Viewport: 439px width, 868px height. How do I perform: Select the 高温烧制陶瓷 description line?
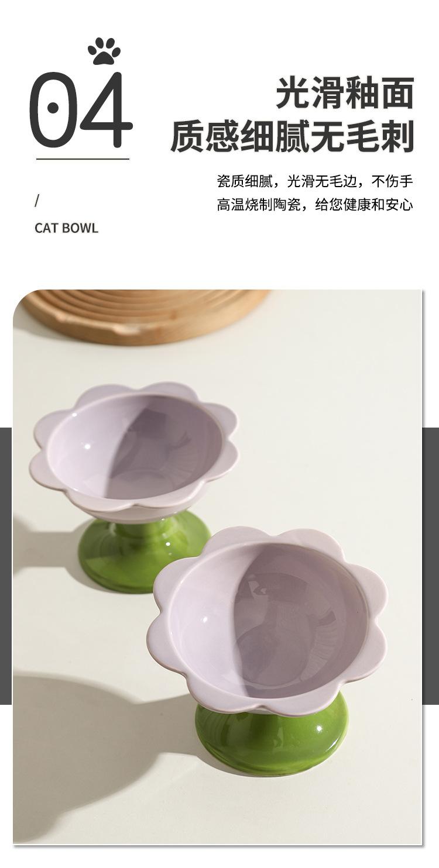coord(315,205)
